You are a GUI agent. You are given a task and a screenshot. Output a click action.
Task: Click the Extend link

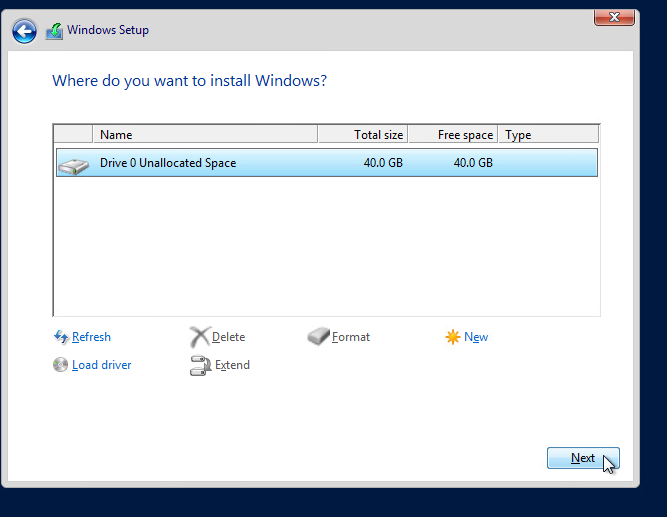[232, 365]
